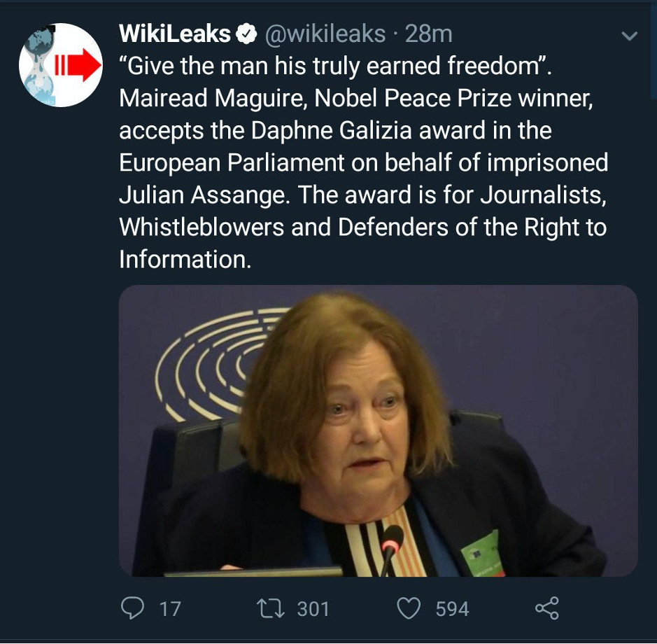
Task: Click the red arrow in the avatar
Action: (78, 65)
